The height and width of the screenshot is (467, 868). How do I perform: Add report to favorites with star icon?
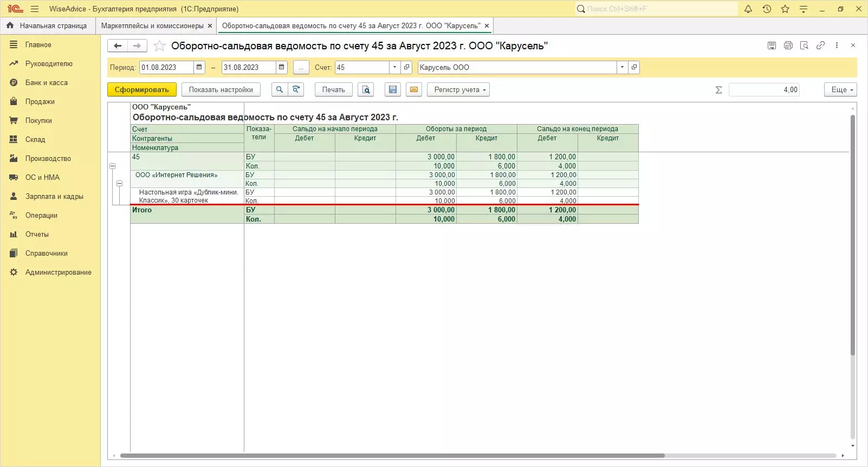pos(159,46)
